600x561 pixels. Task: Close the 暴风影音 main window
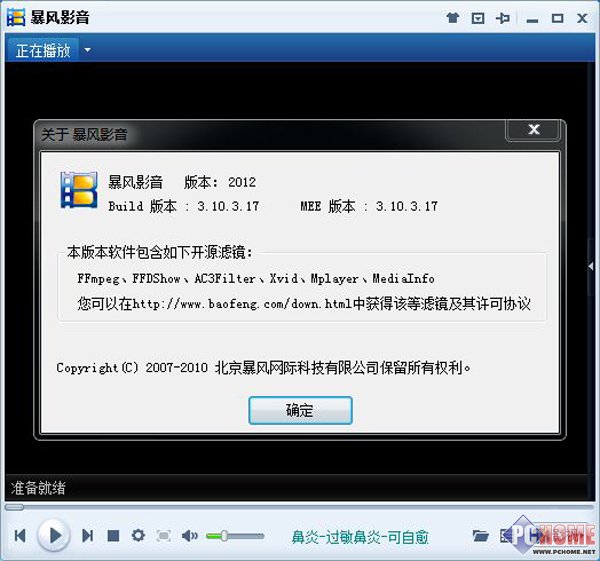(582, 18)
